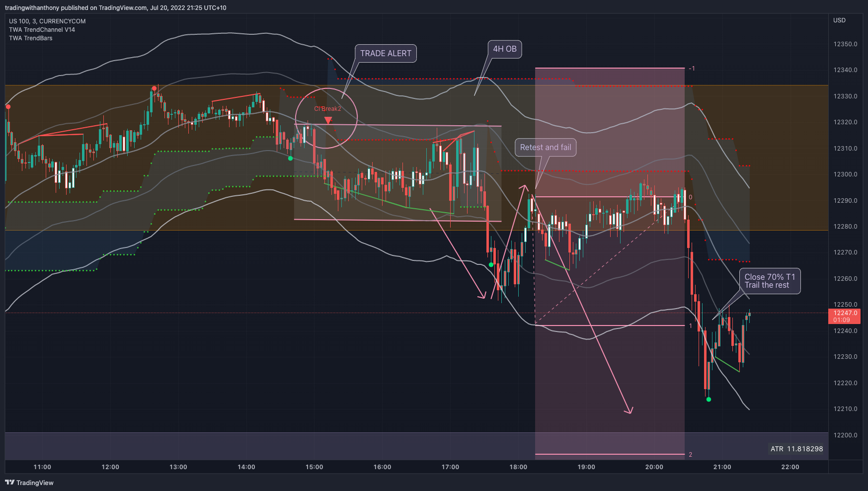Click the TradingView logo at bottom left
The height and width of the screenshot is (491, 868).
(x=29, y=483)
